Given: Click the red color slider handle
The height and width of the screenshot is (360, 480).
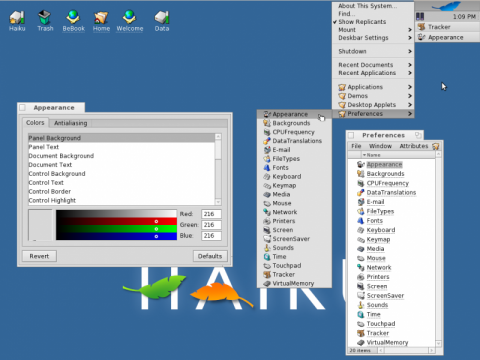Looking at the screenshot, I should (x=156, y=221).
